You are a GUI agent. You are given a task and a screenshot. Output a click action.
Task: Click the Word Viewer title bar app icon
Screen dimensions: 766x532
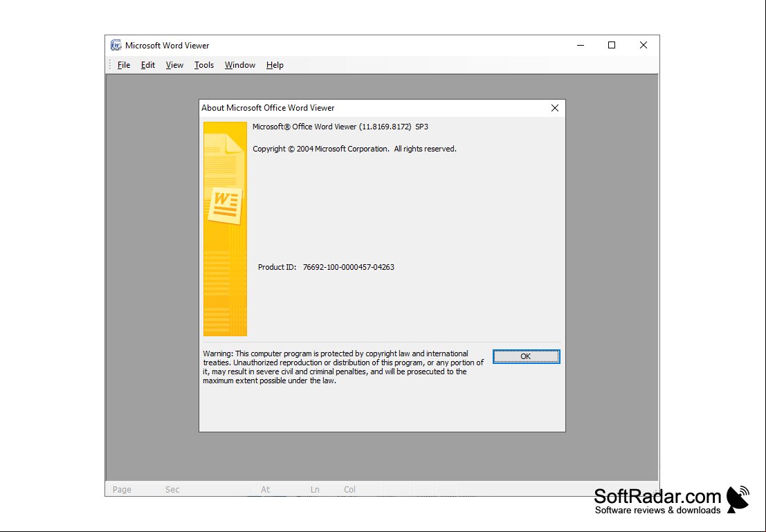pyautogui.click(x=116, y=46)
